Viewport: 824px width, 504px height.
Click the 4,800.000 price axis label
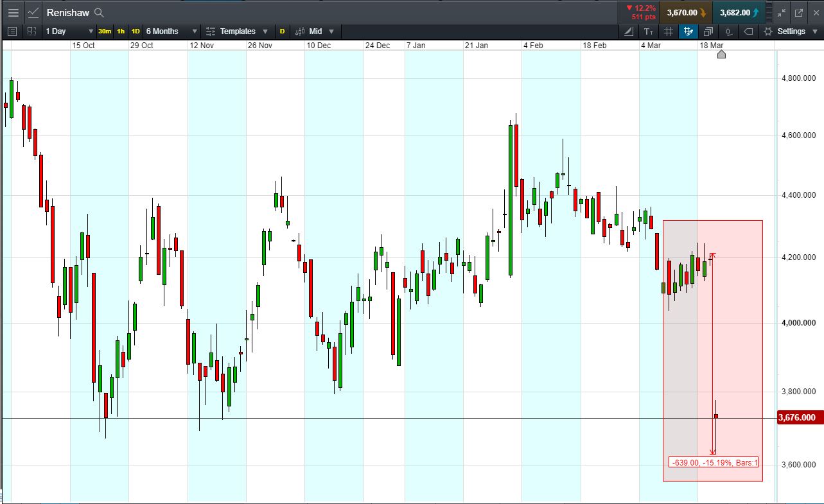798,78
